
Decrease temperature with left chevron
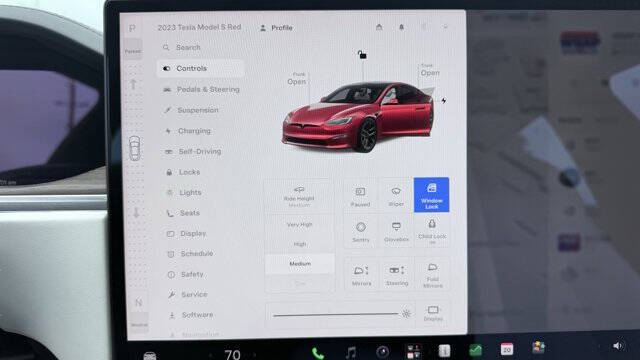coord(211,355)
